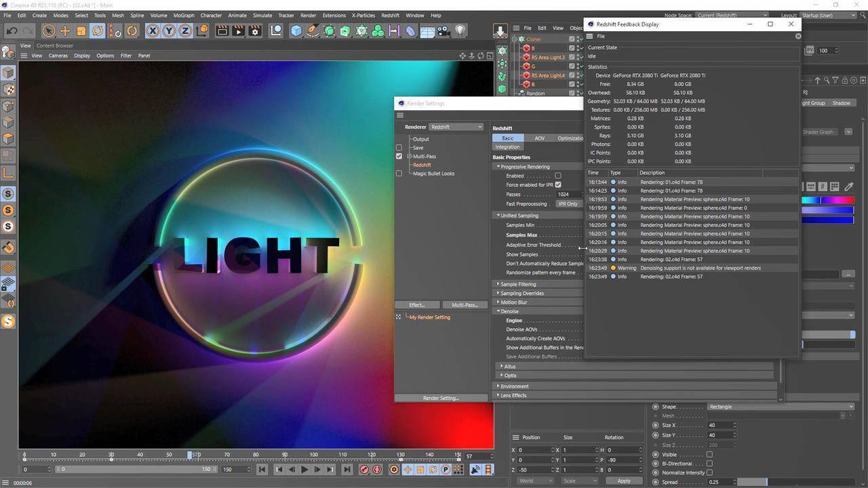
Task: Click the Passes value field
Action: [x=568, y=194]
